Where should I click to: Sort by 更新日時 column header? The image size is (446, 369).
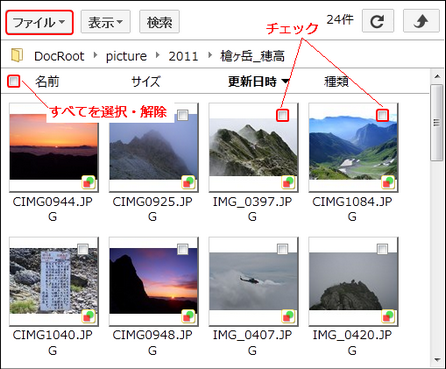258,81
